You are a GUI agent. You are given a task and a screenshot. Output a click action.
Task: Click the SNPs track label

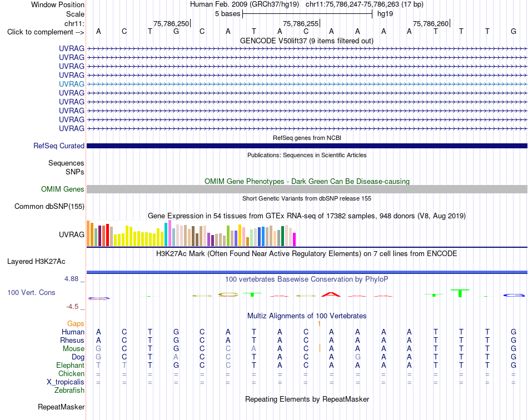pos(75,172)
